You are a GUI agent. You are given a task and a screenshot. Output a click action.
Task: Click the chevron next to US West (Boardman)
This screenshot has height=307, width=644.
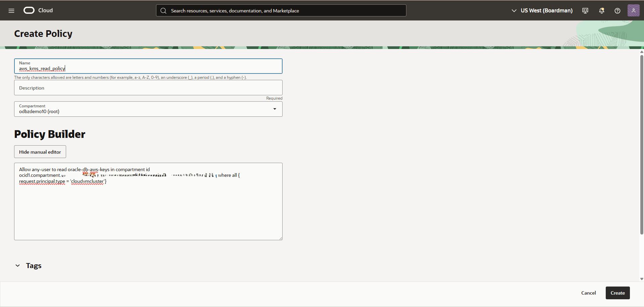tap(514, 10)
